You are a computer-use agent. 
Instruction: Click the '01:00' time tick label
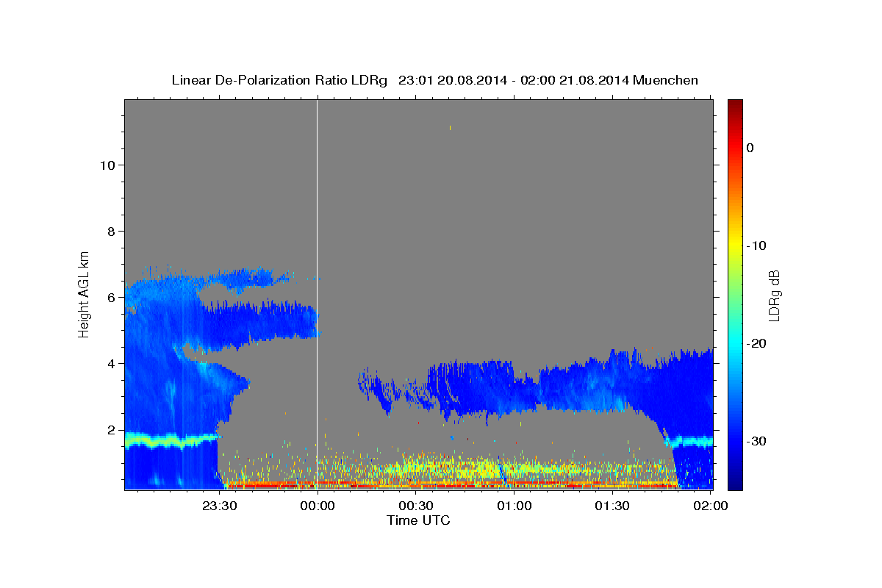[514, 506]
